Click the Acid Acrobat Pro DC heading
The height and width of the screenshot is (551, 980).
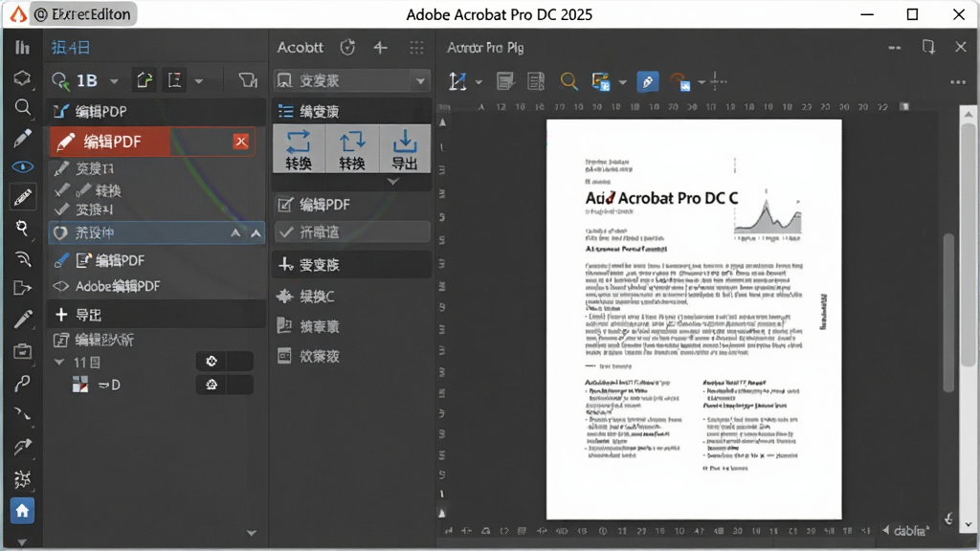[661, 198]
